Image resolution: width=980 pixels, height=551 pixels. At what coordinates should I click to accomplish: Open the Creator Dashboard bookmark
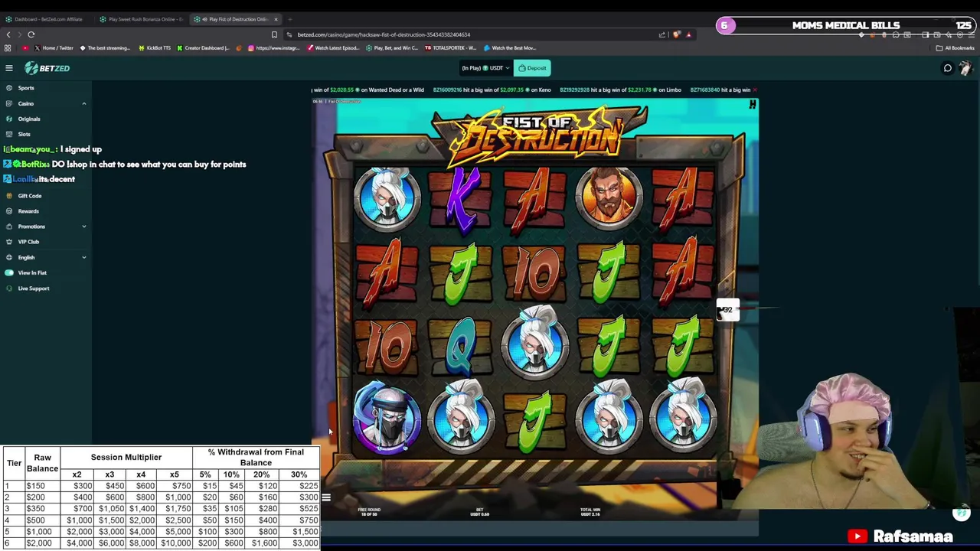point(202,48)
